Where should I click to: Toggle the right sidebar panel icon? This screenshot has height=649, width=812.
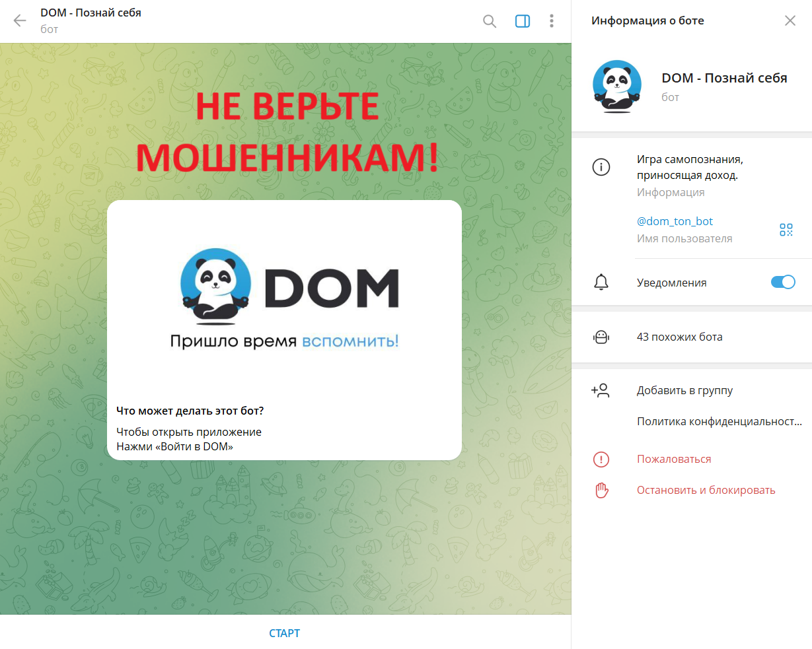point(522,21)
